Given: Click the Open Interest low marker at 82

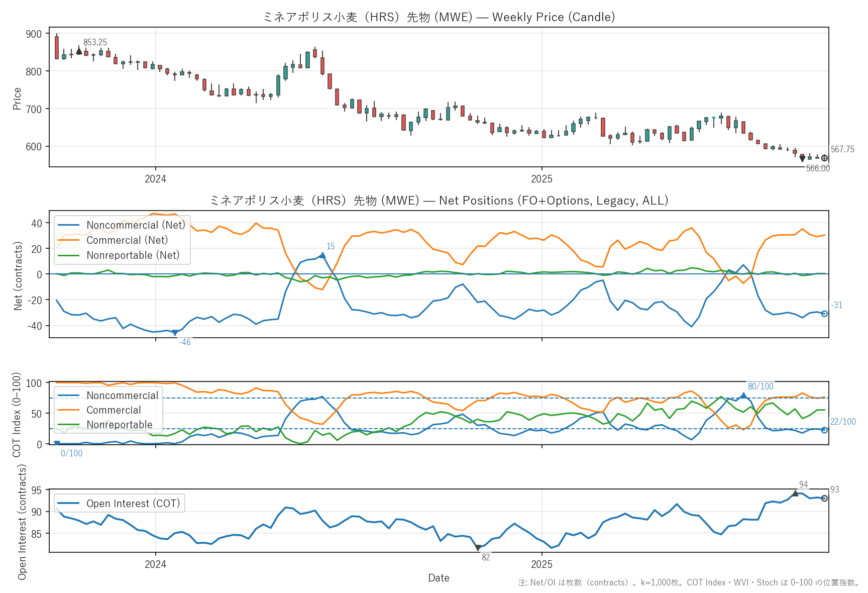Looking at the screenshot, I should tap(478, 548).
